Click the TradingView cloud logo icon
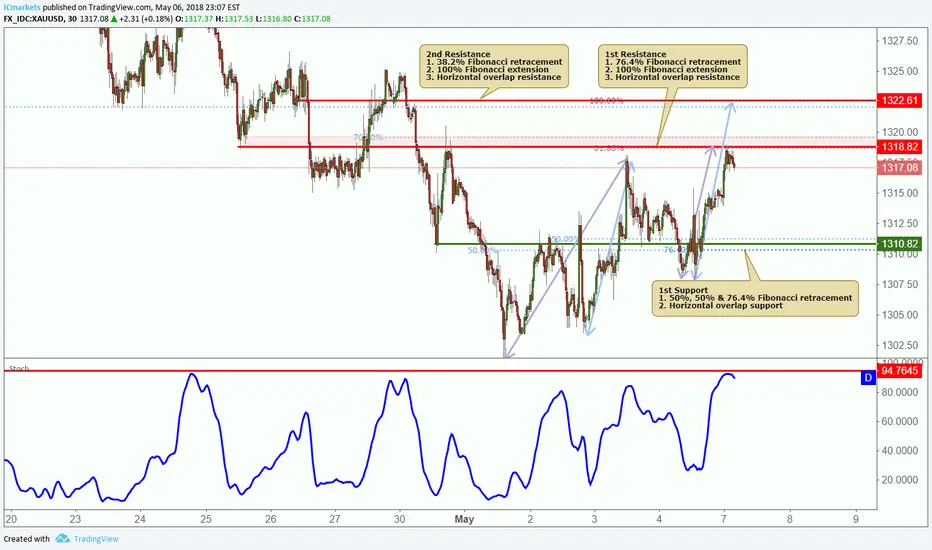This screenshot has height=550, width=932. (62, 538)
